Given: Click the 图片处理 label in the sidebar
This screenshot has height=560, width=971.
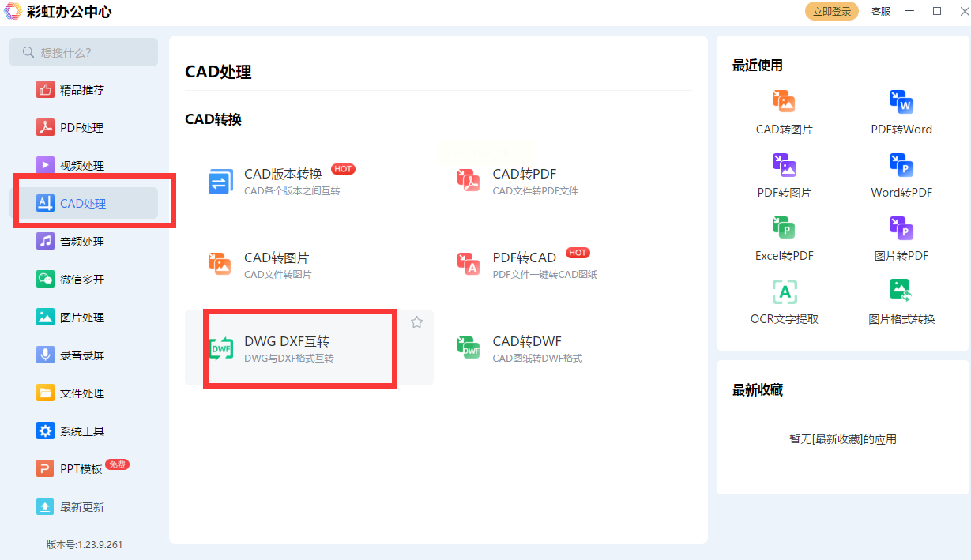Looking at the screenshot, I should [82, 318].
